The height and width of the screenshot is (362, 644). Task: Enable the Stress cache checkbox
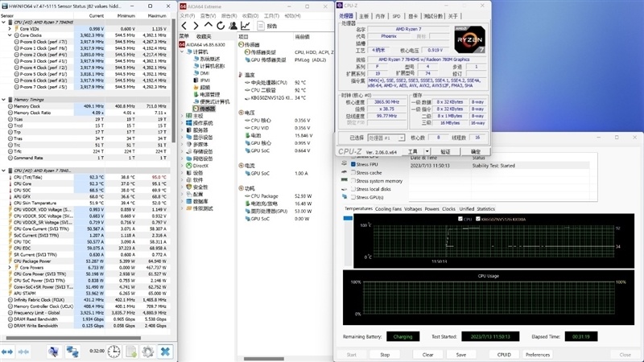[352, 172]
